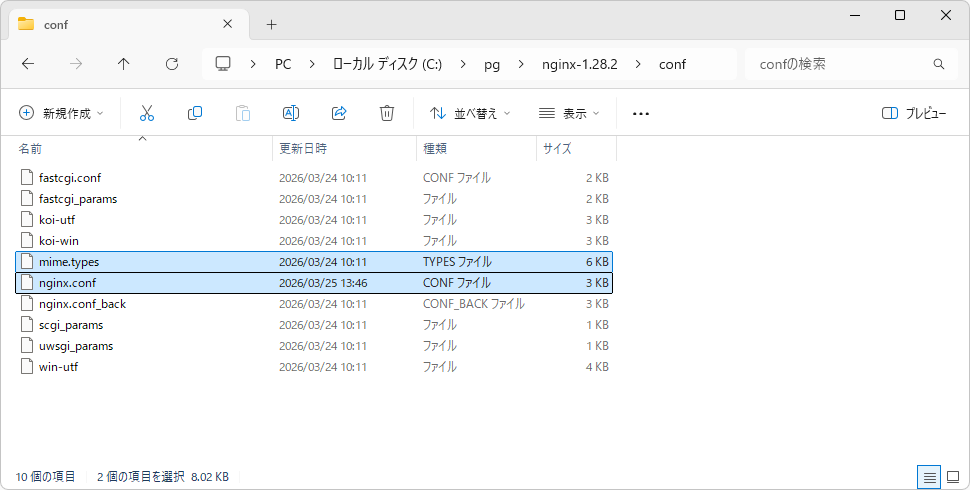Screen dimensions: 970x490
Task: Click the TYPES ファイル type cell
Action: point(457,262)
